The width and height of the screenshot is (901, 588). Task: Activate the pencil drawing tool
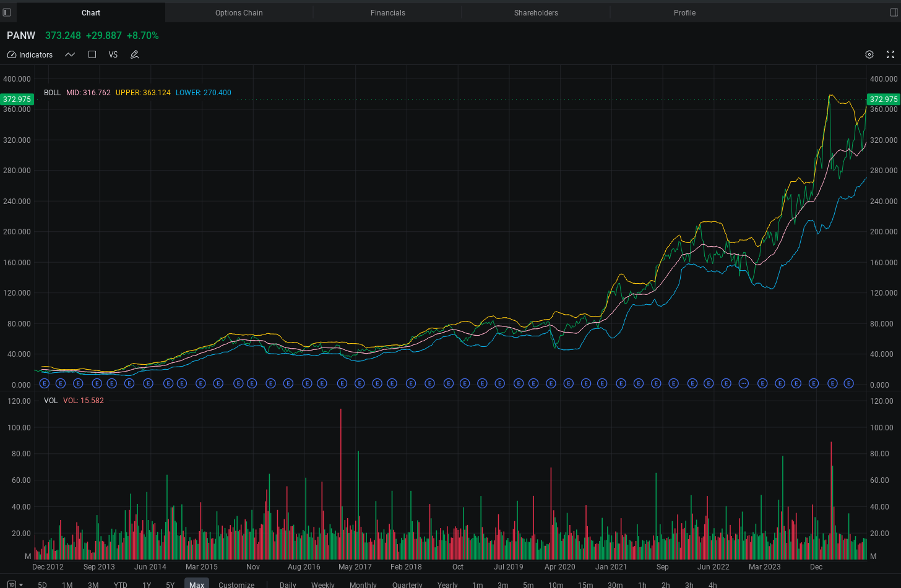134,54
